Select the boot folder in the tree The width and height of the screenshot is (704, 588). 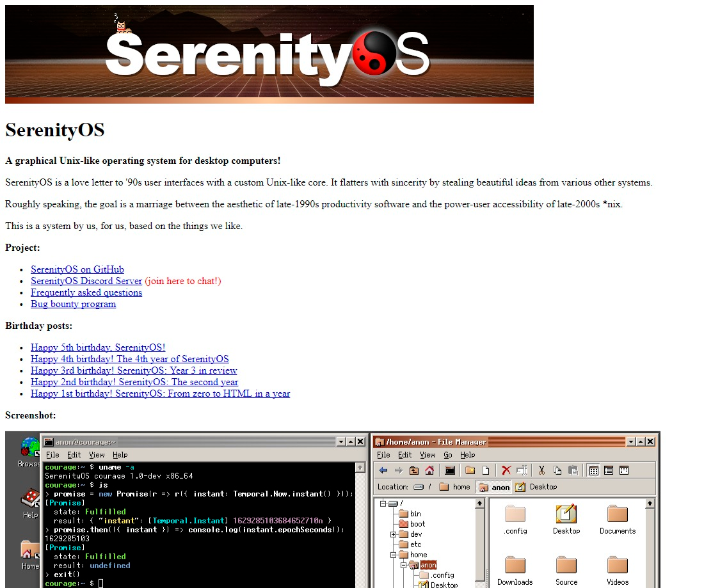tap(412, 524)
